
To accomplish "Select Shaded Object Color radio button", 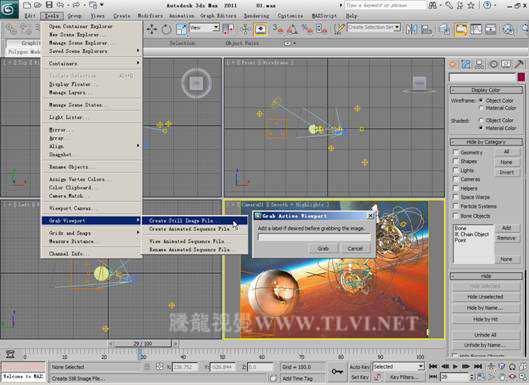I will click(481, 120).
